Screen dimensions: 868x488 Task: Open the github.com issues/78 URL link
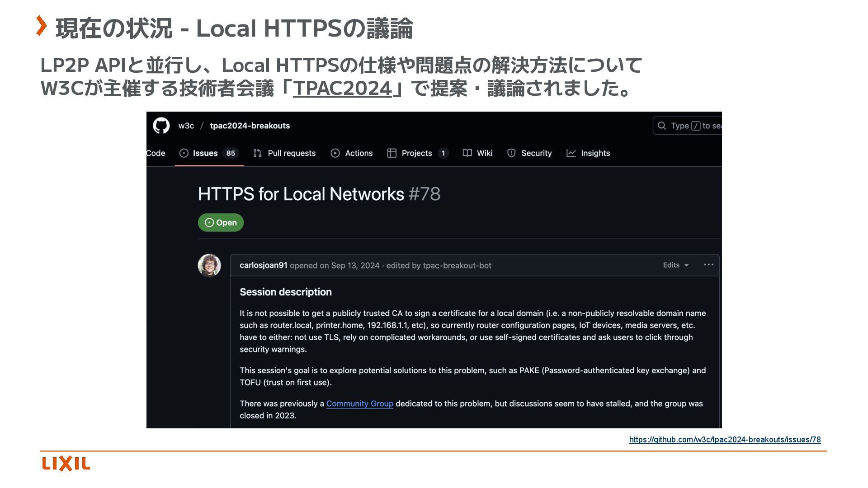pyautogui.click(x=725, y=440)
